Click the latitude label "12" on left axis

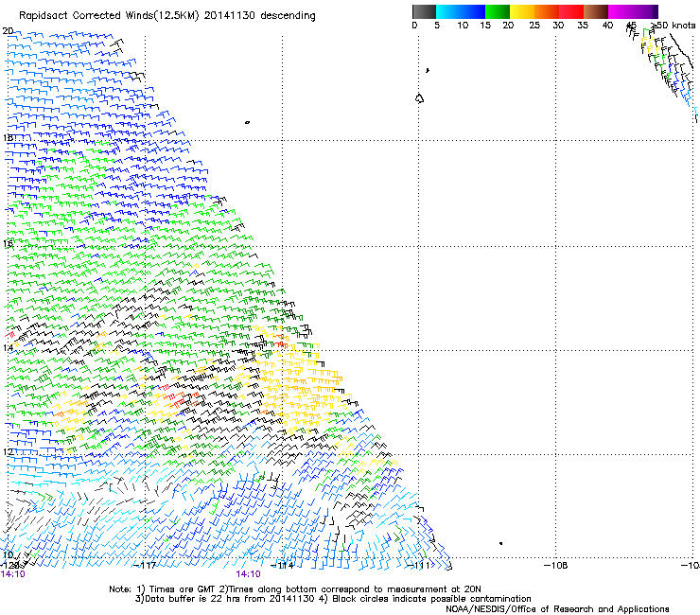pos(8,452)
